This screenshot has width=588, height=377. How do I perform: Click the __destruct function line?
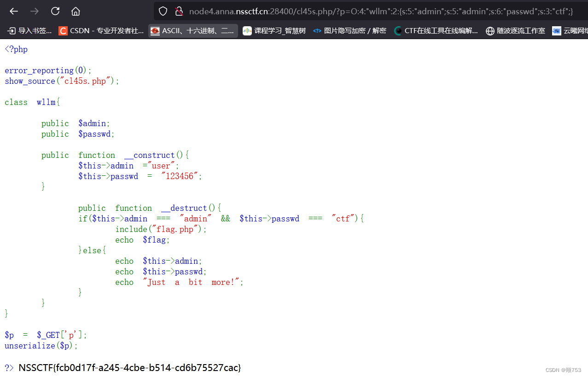150,208
